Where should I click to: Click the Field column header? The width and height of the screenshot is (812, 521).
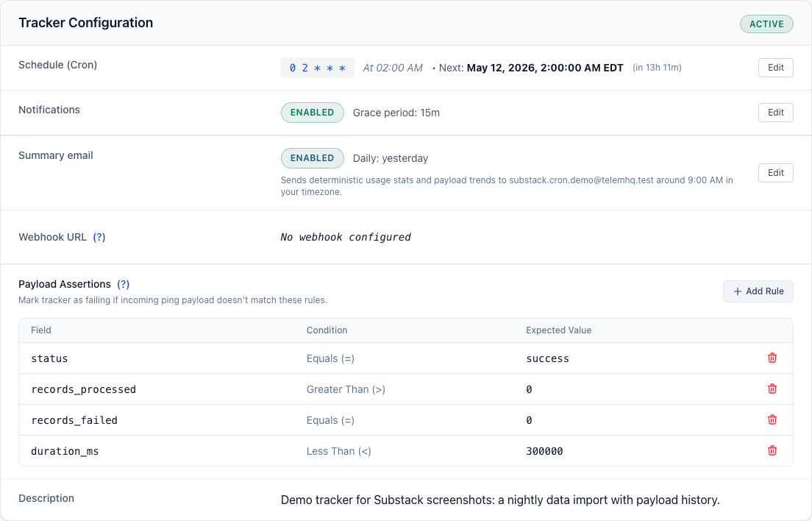coord(41,330)
